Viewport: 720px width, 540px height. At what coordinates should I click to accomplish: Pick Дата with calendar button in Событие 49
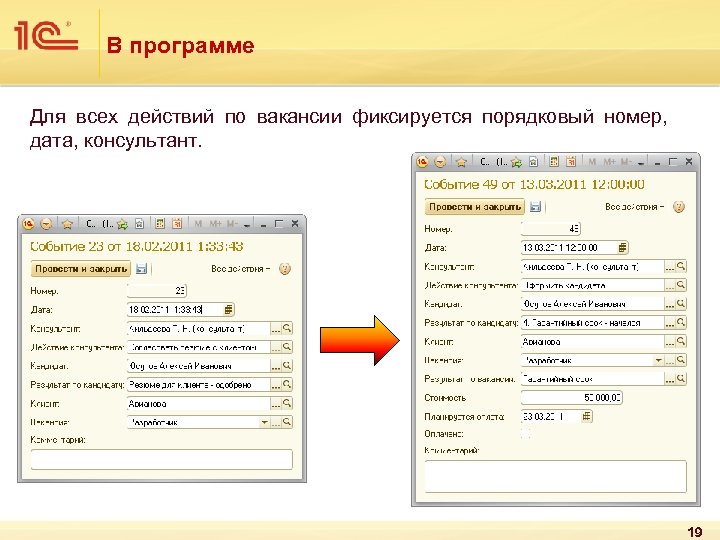[622, 248]
